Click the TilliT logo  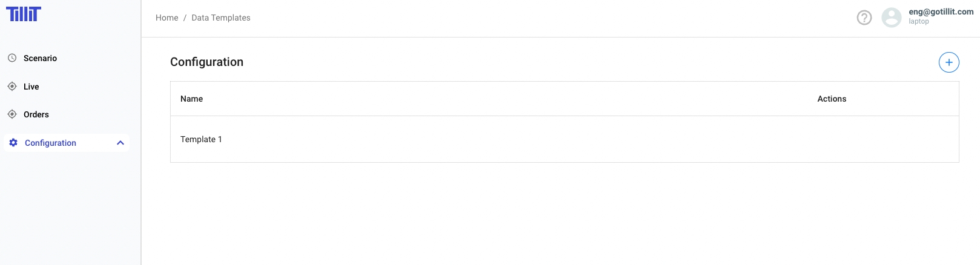pyautogui.click(x=24, y=14)
